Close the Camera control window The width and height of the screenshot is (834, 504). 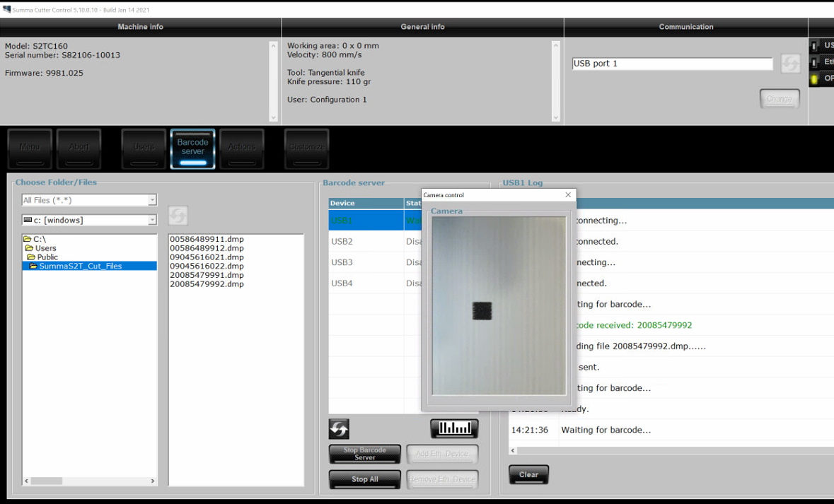pyautogui.click(x=568, y=195)
